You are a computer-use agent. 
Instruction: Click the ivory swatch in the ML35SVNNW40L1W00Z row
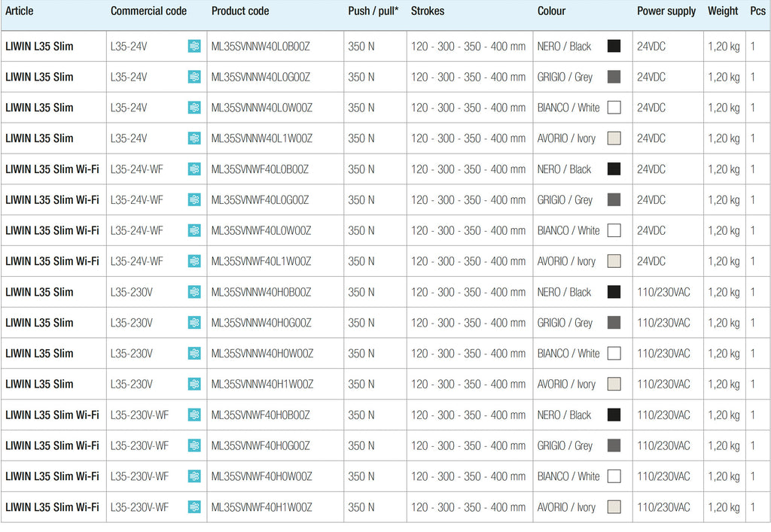pyautogui.click(x=614, y=138)
